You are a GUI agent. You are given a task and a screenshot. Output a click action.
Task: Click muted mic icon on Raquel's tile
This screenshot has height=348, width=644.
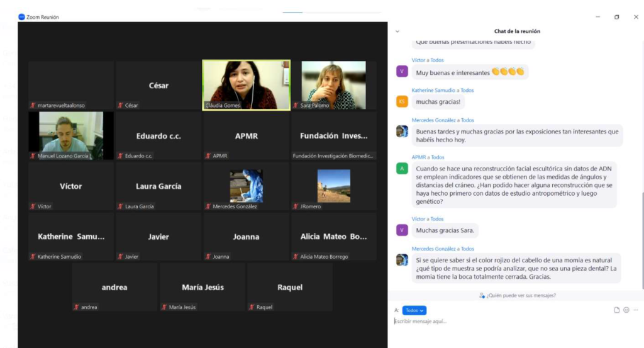252,307
